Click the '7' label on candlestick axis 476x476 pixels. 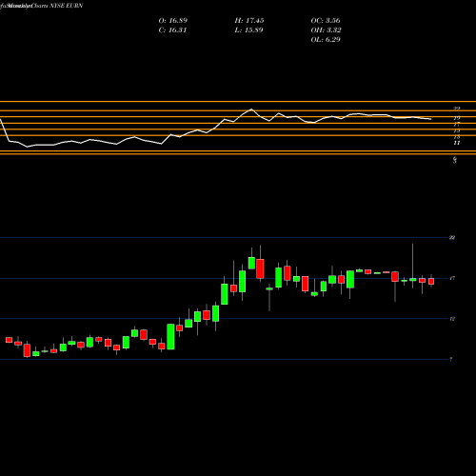[451, 359]
